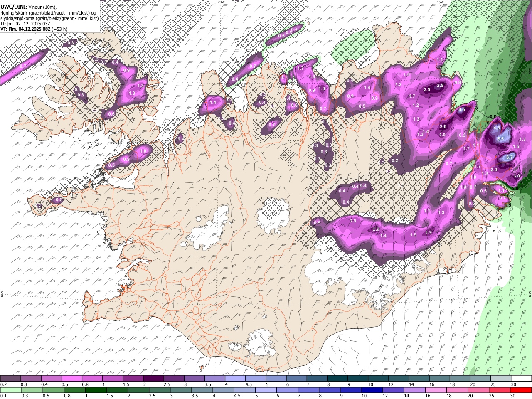This screenshot has width=532, height=399.
Task: Select the navy blue swatch between 10 and 12
Action: point(372,390)
